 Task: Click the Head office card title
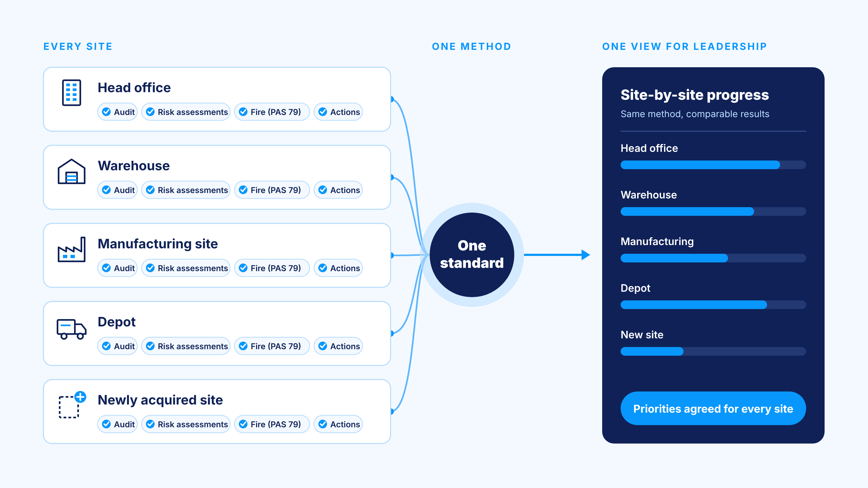pos(134,88)
